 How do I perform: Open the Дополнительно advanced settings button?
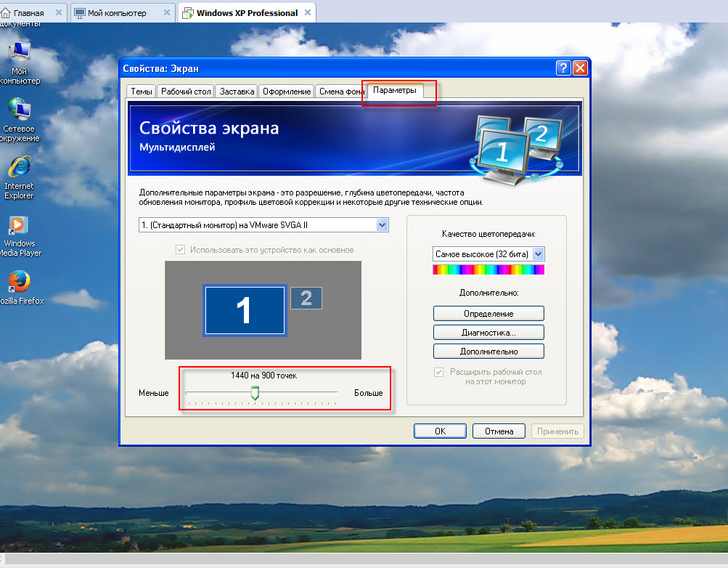tap(488, 352)
